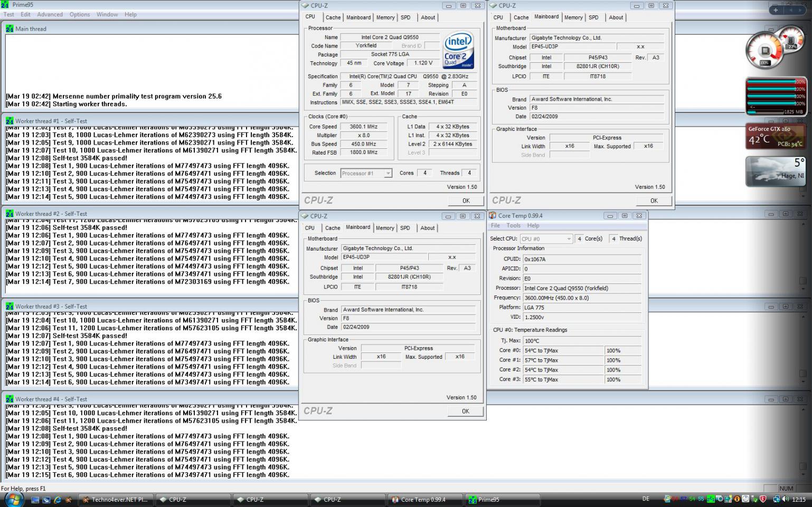Click the Techno4ever.NET taskbar button
The width and height of the screenshot is (812, 507).
click(116, 499)
